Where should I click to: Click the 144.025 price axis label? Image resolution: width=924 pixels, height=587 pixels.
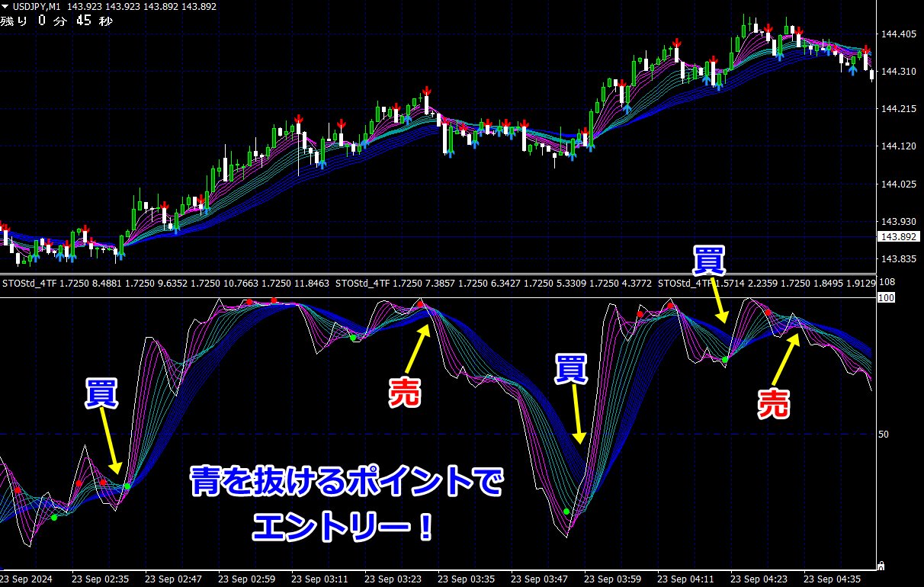point(898,184)
